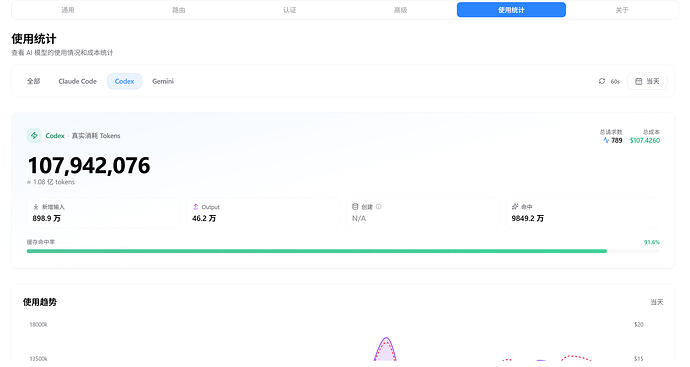Click the info icon next to 创建
Screen dimensions: 690x367
click(x=378, y=206)
